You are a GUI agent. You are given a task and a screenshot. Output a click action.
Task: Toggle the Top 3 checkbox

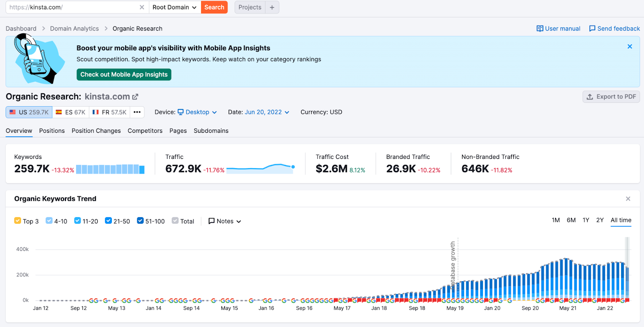point(17,220)
